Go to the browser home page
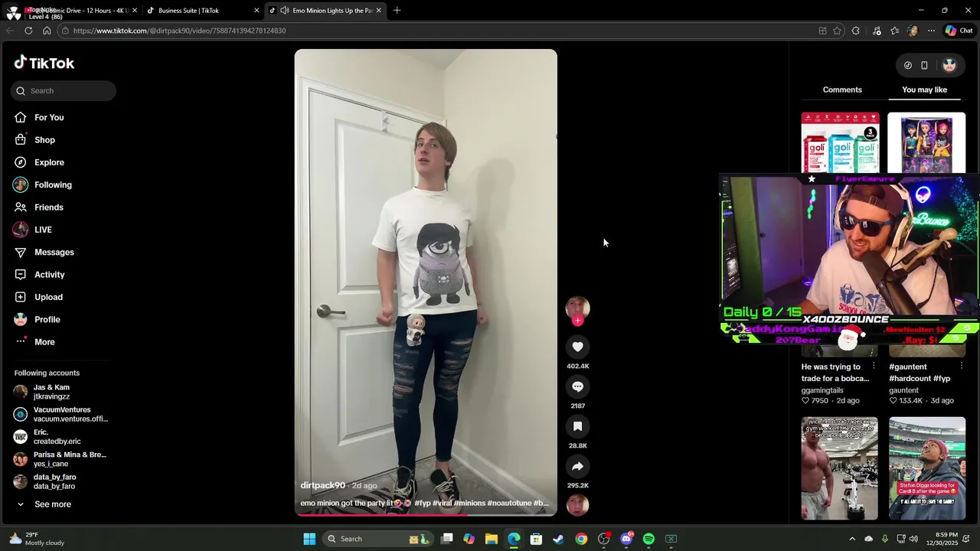980x551 pixels. point(47,31)
